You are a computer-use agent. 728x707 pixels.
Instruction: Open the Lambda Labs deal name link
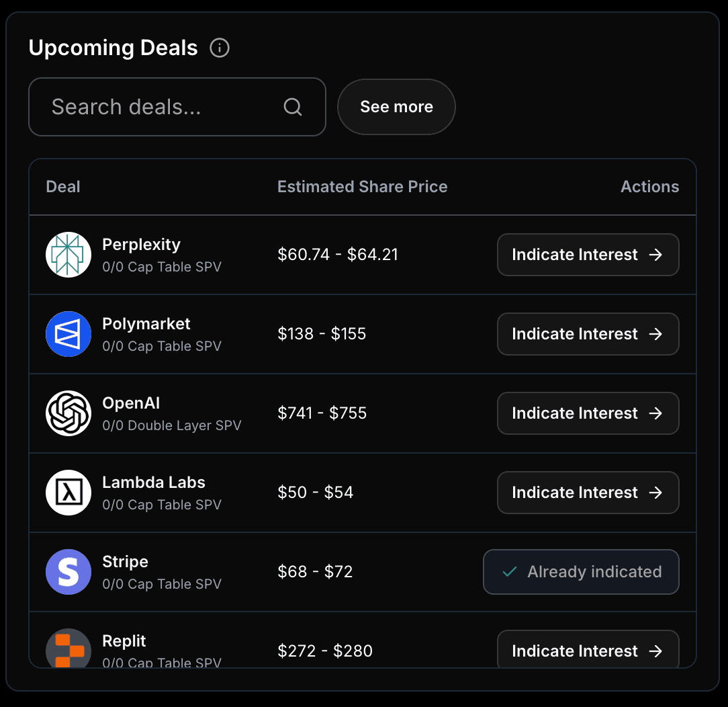[153, 483]
